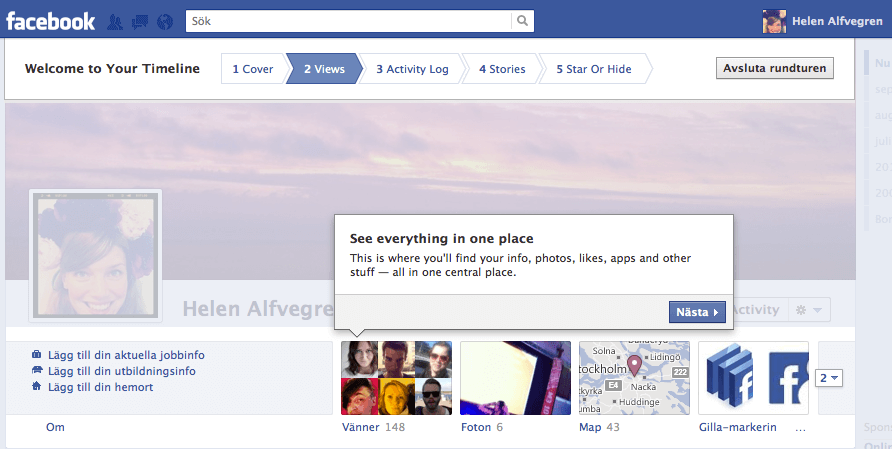The image size is (892, 449).
Task: Click the search magnifier button
Action: click(x=522, y=21)
